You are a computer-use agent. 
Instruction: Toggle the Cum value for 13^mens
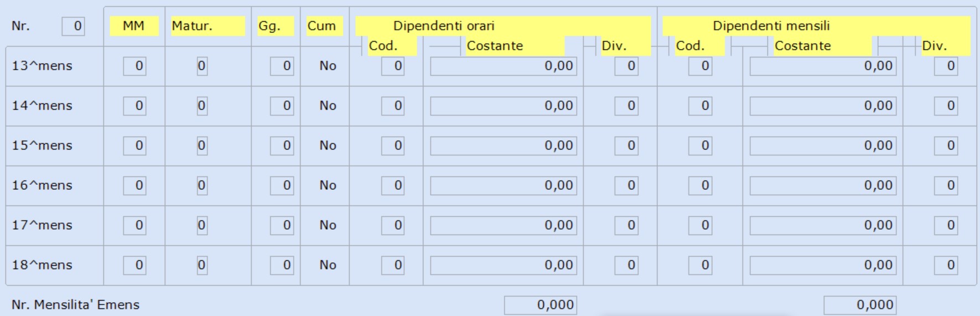click(x=328, y=66)
